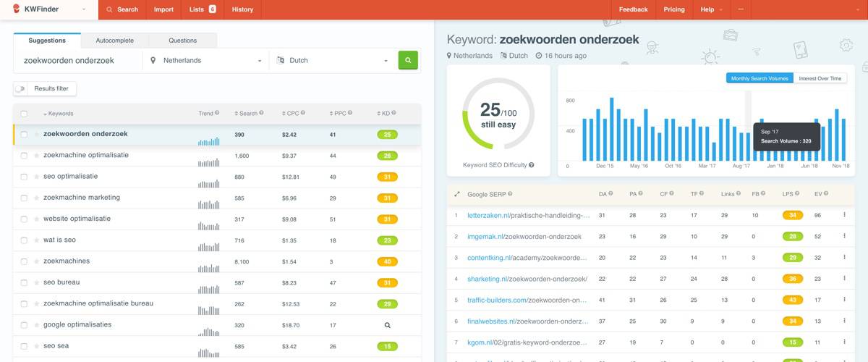This screenshot has height=362, width=868.
Task: Show the Google SERP help icon
Action: 510,194
